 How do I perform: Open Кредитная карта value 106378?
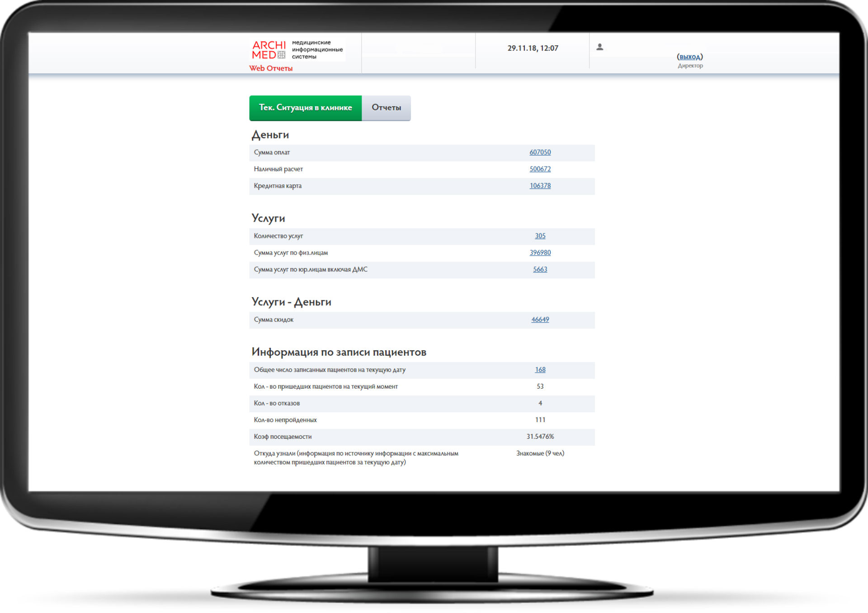(540, 186)
